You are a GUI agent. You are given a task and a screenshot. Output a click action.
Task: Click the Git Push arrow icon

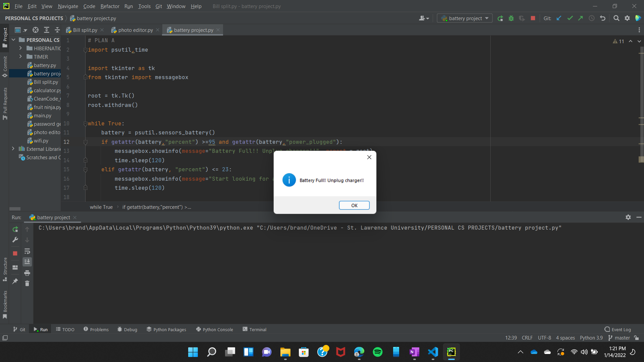coord(581,18)
